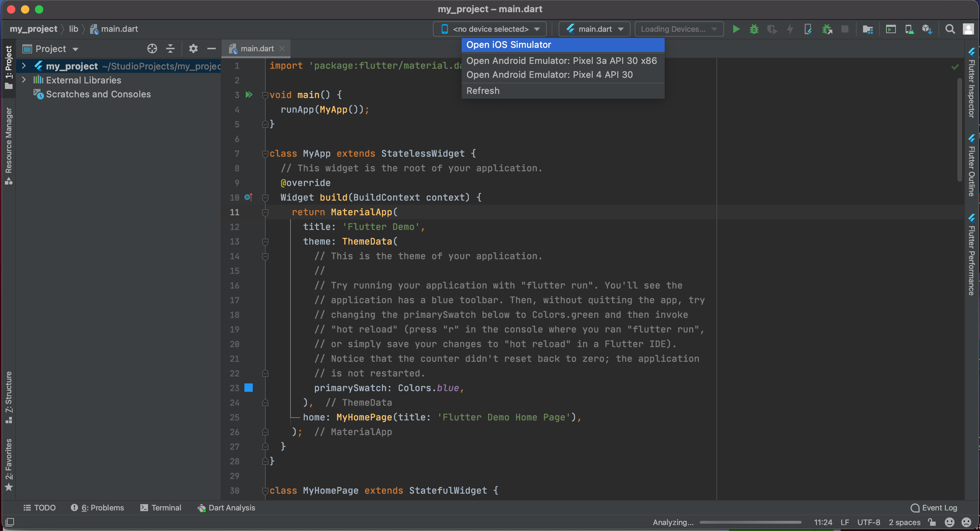The width and height of the screenshot is (980, 531).
Task: Click Flutter Attach debugger icon
Action: pyautogui.click(x=808, y=29)
